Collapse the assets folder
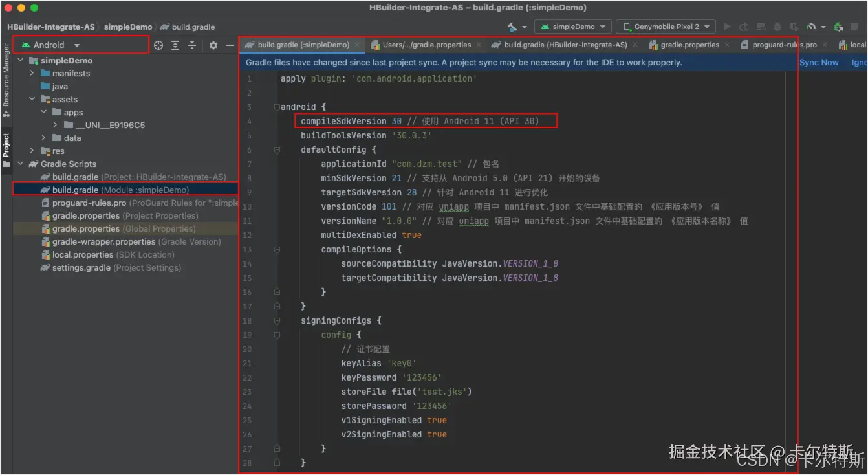Viewport: 868px width, 475px height. 32,99
